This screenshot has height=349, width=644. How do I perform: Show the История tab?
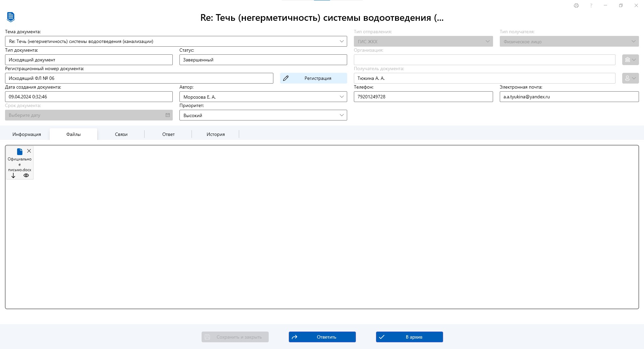point(216,134)
